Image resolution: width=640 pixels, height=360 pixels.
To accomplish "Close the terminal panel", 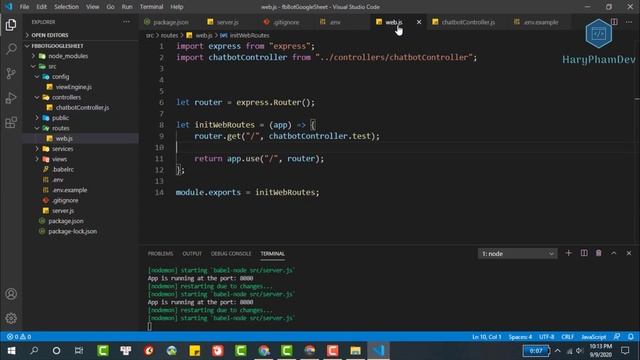I will 629,253.
